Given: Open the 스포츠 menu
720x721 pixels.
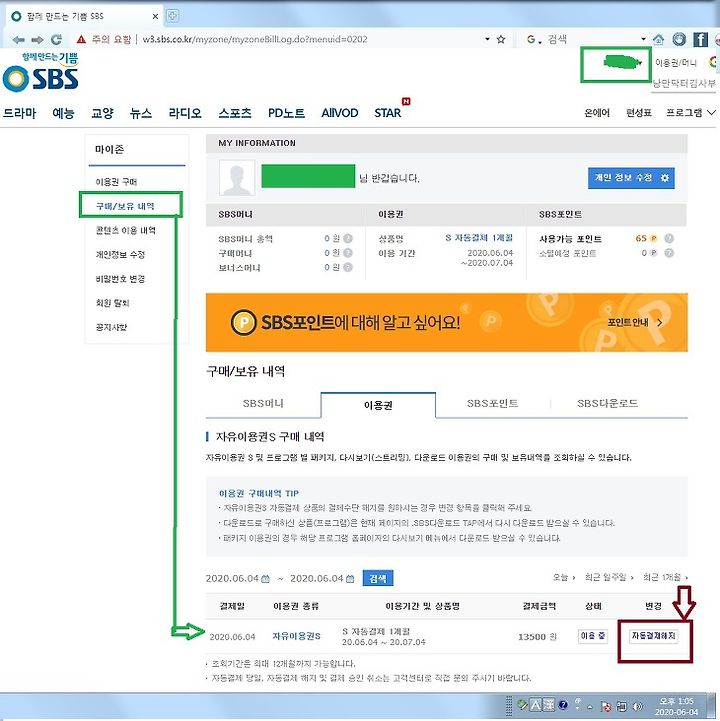Looking at the screenshot, I should click(235, 113).
